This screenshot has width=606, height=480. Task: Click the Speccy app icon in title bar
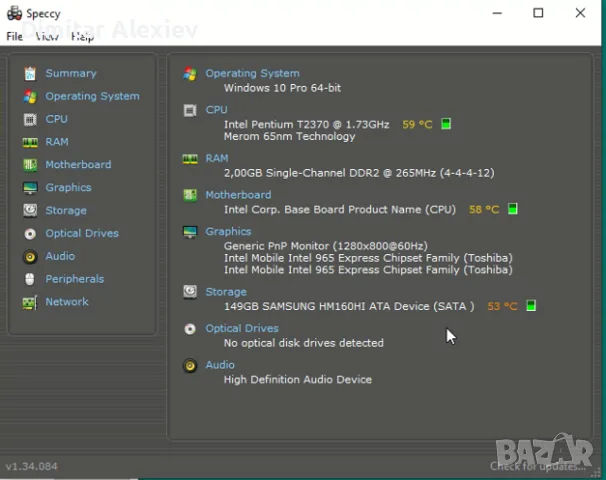pyautogui.click(x=14, y=13)
